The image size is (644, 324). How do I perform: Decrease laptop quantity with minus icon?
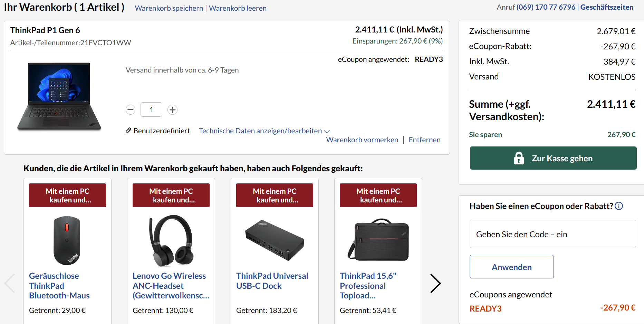131,110
